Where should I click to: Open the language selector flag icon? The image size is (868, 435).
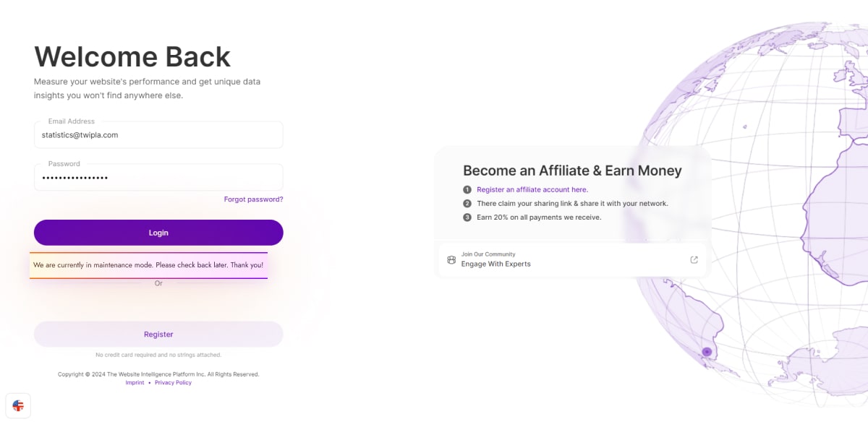click(x=18, y=406)
